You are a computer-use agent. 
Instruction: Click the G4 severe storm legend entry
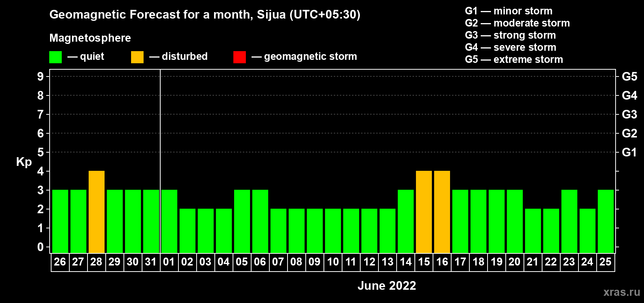coord(511,47)
